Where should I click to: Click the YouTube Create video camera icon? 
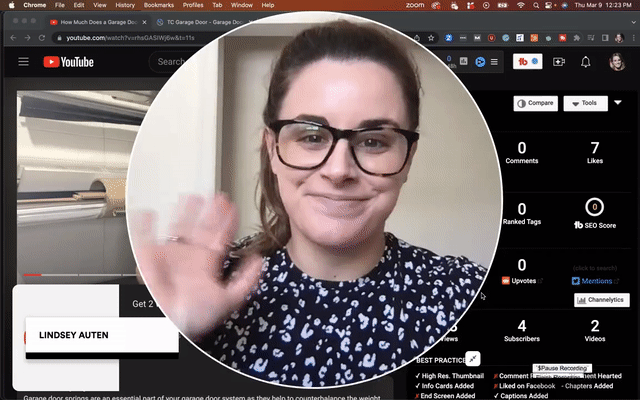click(558, 62)
